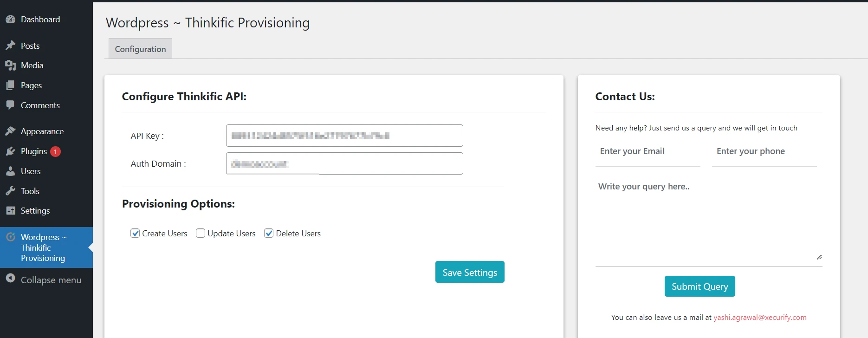Click the Posts pushpin icon
This screenshot has width=868, height=338.
10,45
